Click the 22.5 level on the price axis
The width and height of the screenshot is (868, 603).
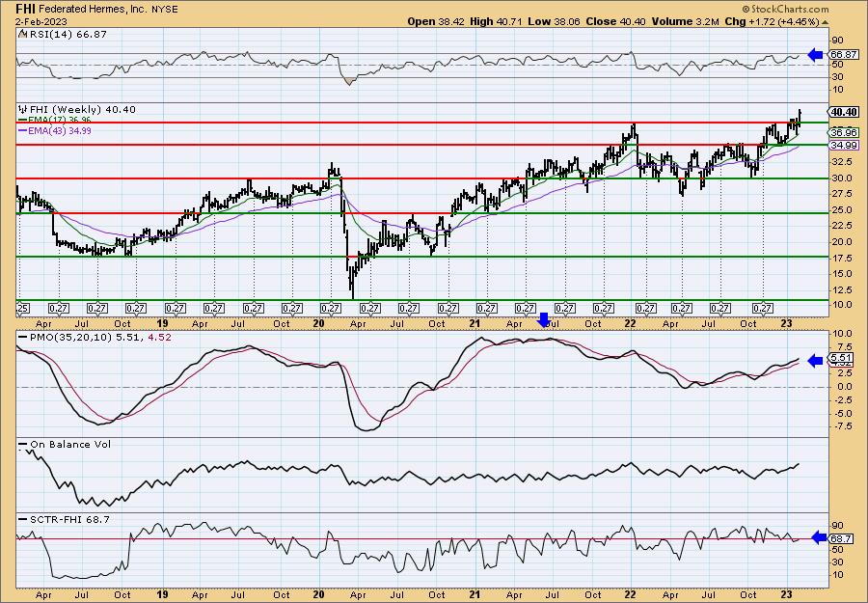[841, 226]
